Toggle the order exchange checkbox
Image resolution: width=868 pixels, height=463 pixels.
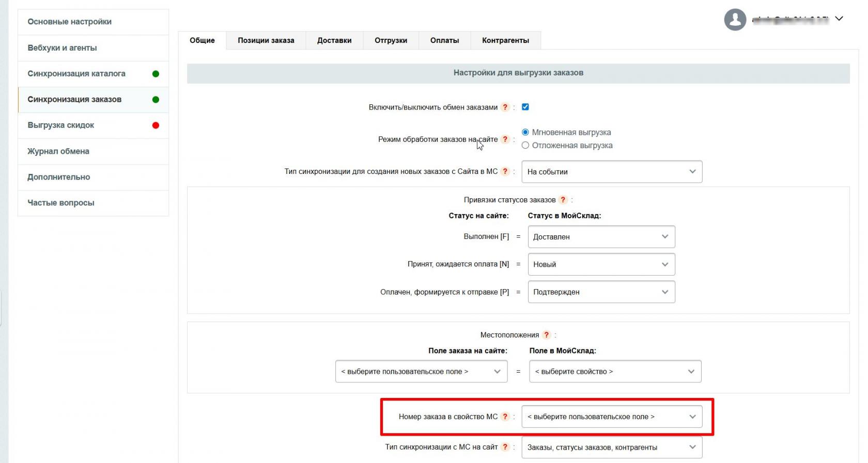[525, 107]
